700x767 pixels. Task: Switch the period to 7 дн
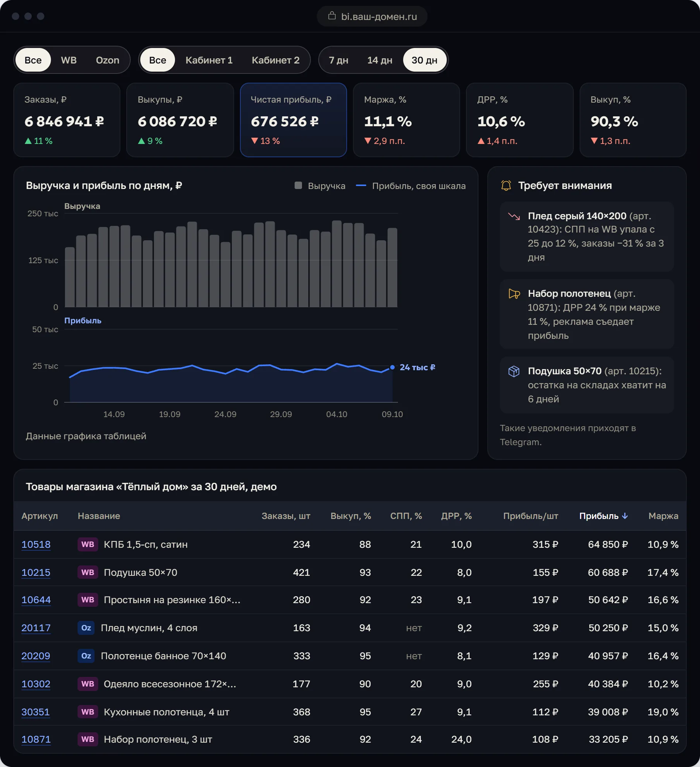point(339,60)
